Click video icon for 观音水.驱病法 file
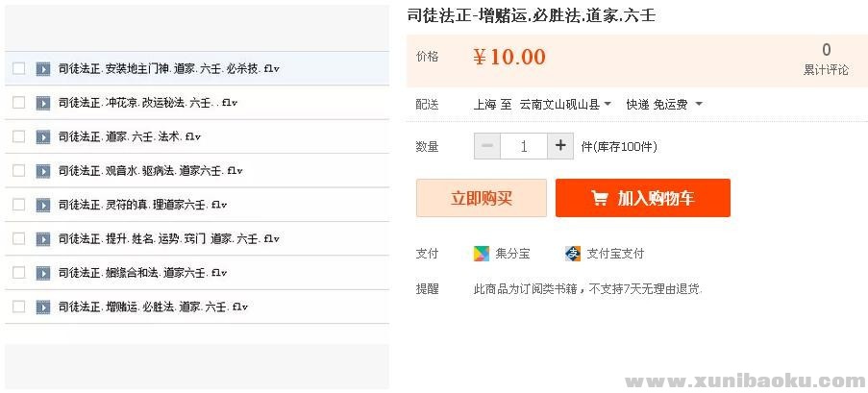 coord(43,171)
